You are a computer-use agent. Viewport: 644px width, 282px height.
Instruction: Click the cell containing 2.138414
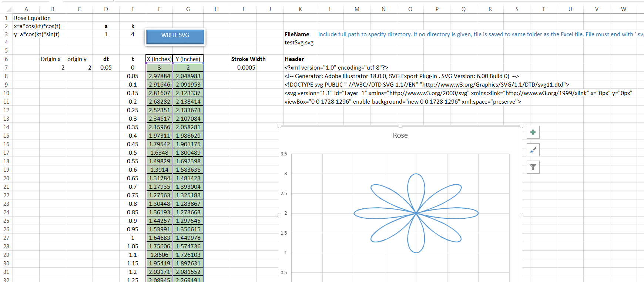(188, 102)
